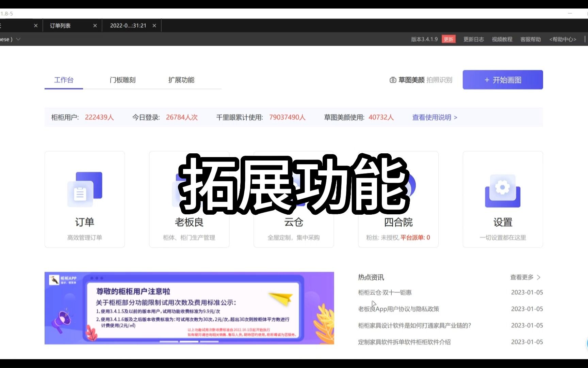Close the 订单列表 tab
Viewport: 588px width, 368px height.
tap(95, 26)
